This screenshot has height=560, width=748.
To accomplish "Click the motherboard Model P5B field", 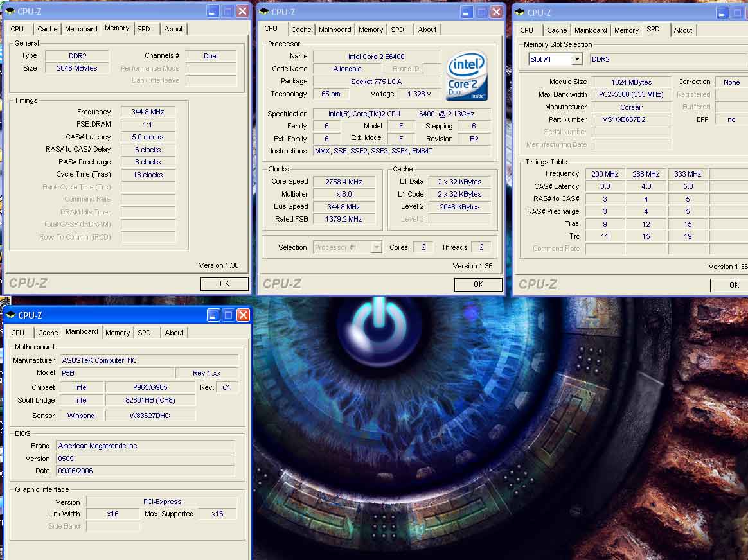I will tap(117, 373).
